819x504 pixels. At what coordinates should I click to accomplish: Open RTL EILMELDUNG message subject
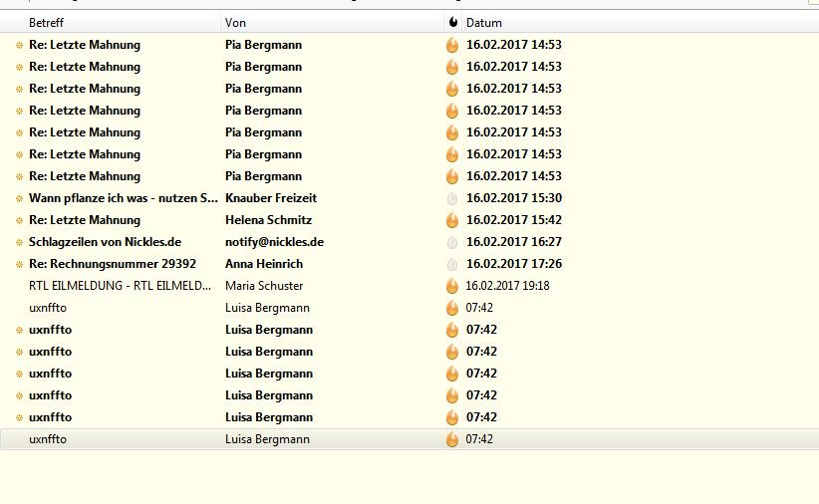coord(120,286)
